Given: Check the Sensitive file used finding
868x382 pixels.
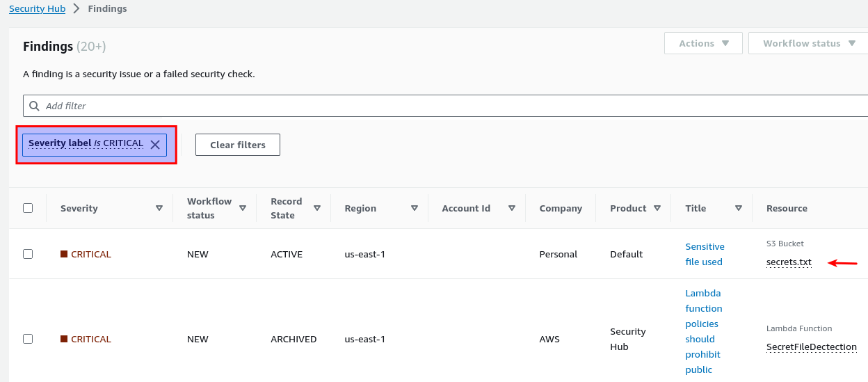Looking at the screenshot, I should click(28, 254).
